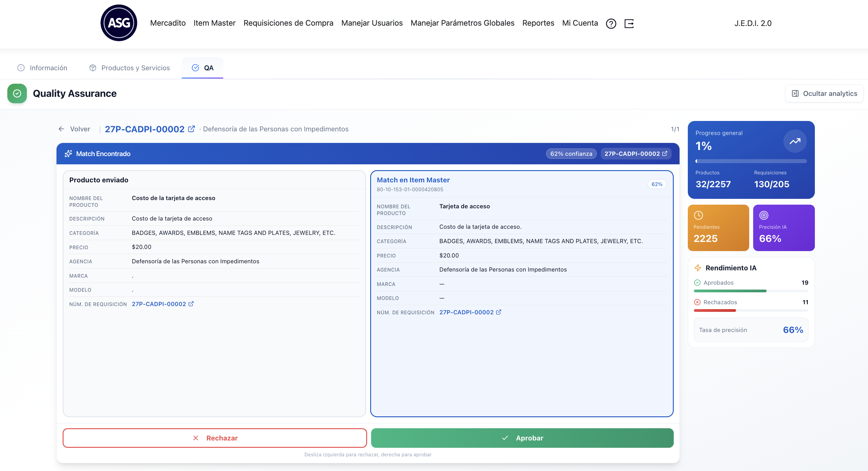Click the panel icon in Ocultar analytics button
868x471 pixels.
click(795, 93)
